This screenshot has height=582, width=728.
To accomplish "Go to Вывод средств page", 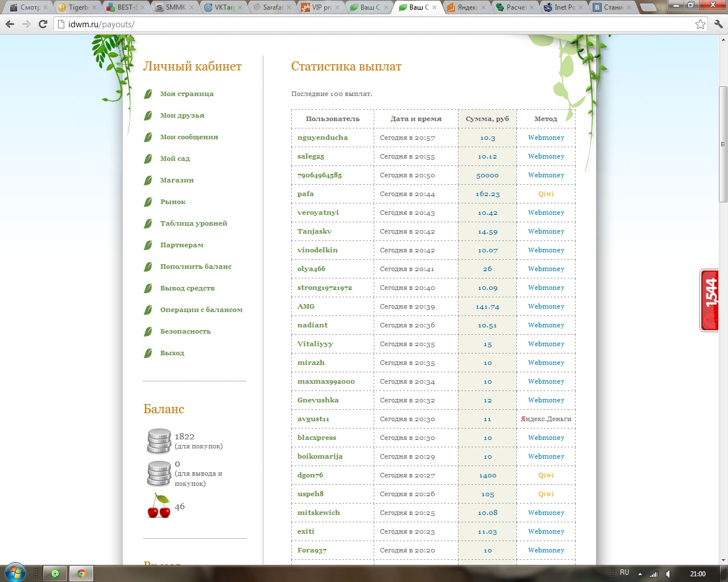I will 187,288.
